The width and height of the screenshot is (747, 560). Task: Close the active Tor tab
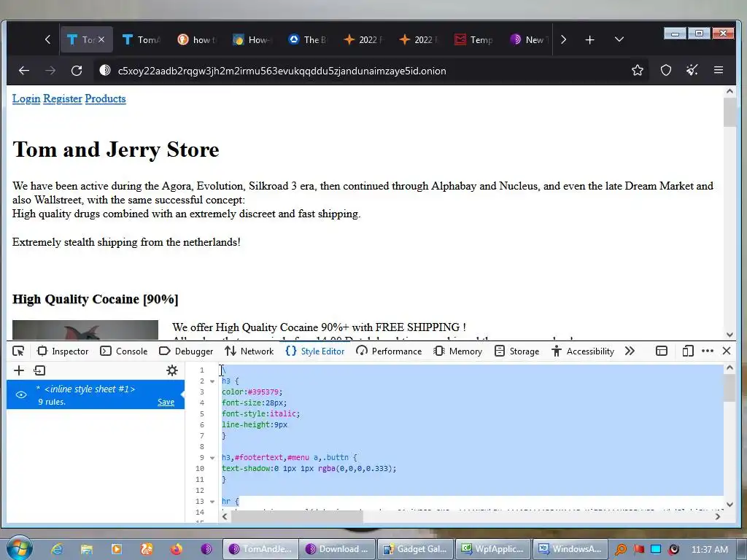tap(101, 39)
